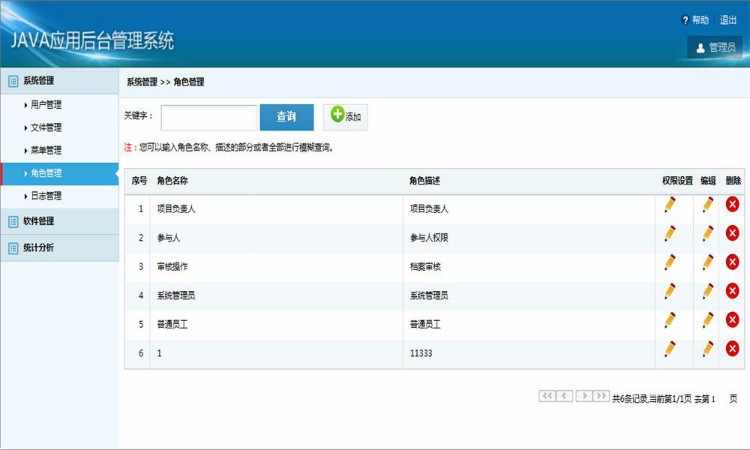Click the go-to page number field

719,398
